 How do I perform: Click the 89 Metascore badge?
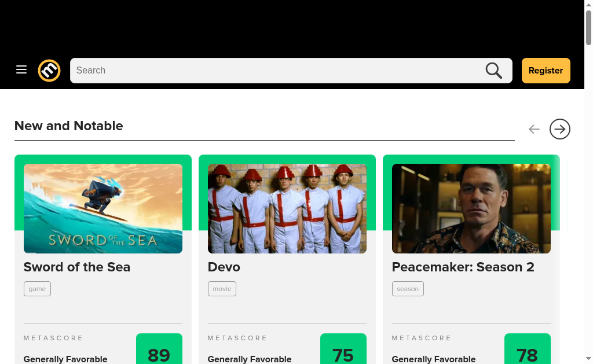click(159, 350)
